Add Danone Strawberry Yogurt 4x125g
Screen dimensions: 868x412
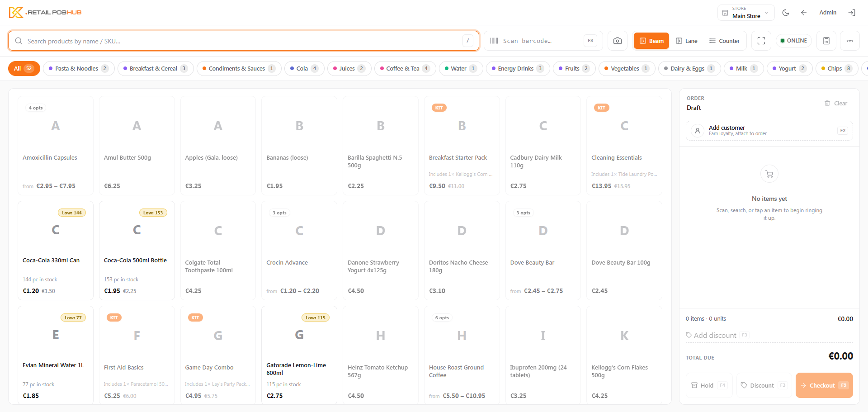[x=381, y=251]
